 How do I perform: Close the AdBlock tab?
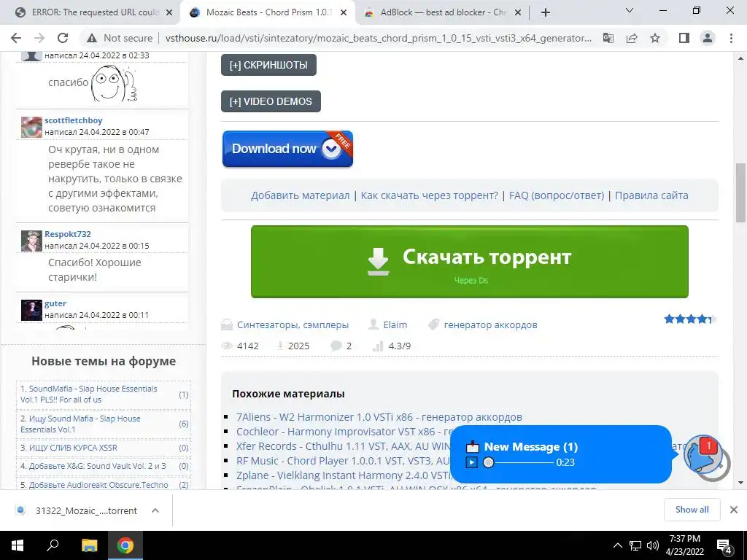coord(519,12)
